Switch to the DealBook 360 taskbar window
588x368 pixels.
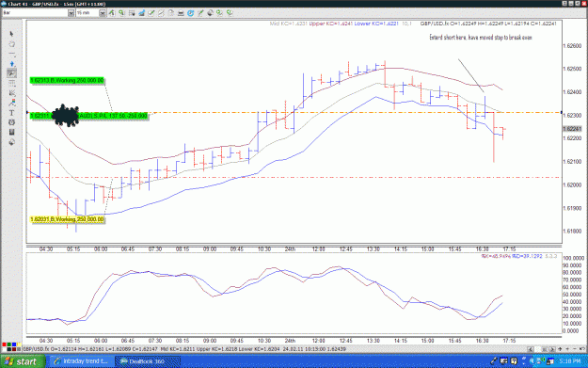[147, 361]
